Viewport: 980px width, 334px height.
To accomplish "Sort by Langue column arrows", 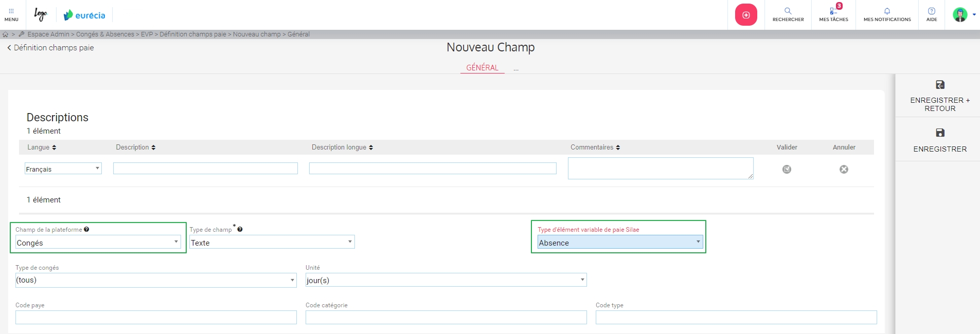I will (x=54, y=147).
